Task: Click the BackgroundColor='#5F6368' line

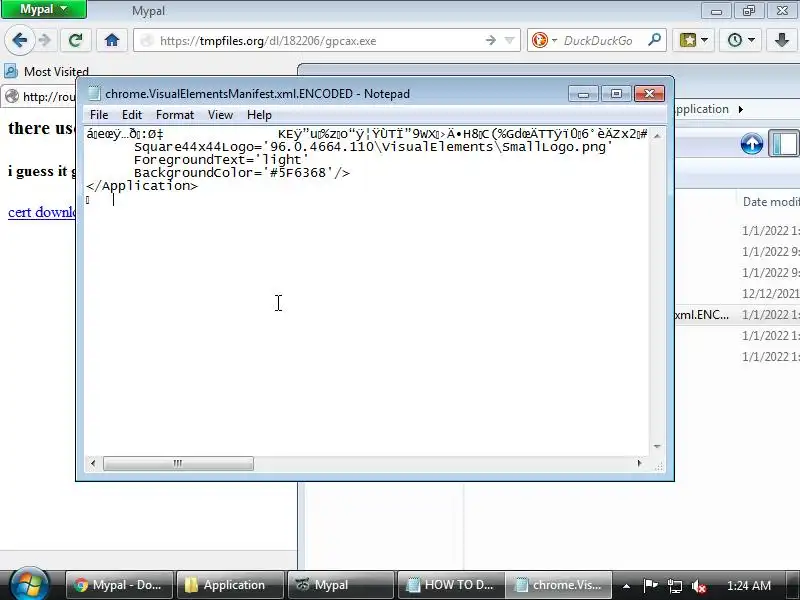Action: (x=242, y=173)
